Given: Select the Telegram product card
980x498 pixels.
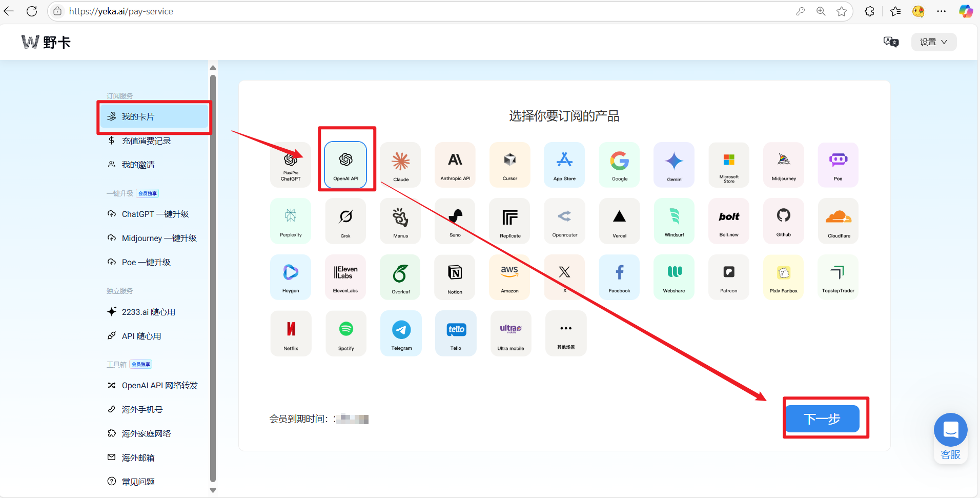Looking at the screenshot, I should pos(401,333).
